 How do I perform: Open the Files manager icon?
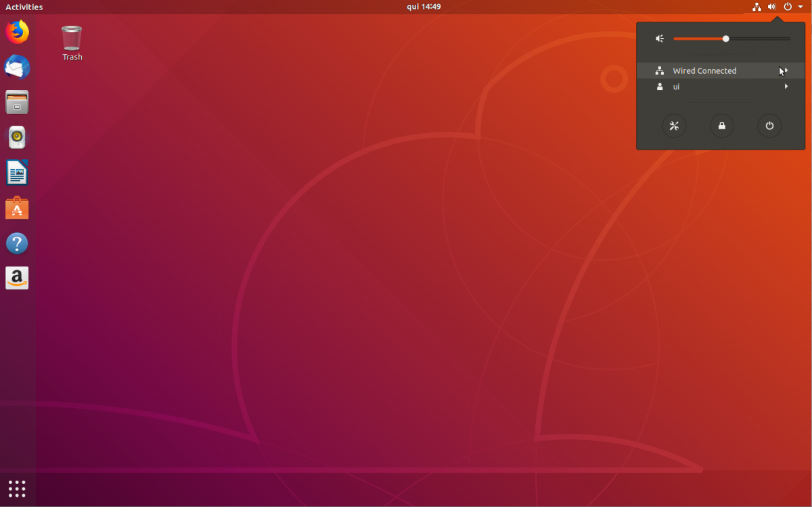click(x=17, y=102)
